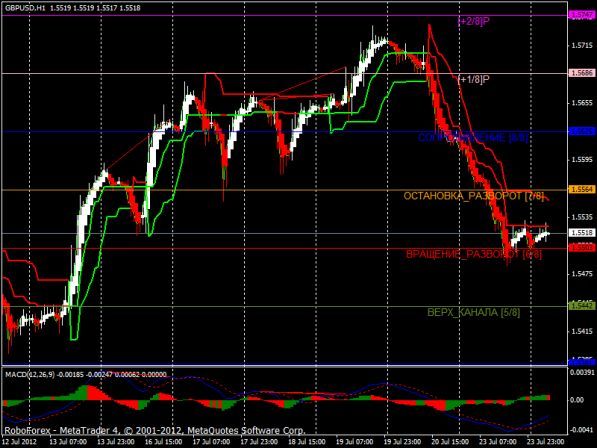Click the ВРАЩЕНИЕ_РАЗВОРОТ [6/8] label
The width and height of the screenshot is (597, 448).
pos(474,254)
